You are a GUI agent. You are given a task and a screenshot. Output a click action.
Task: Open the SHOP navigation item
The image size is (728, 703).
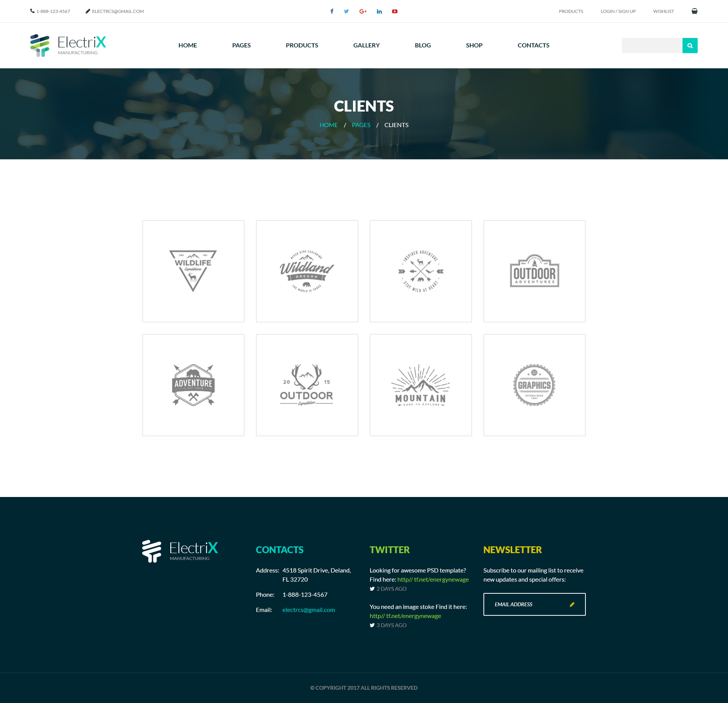[x=474, y=45]
